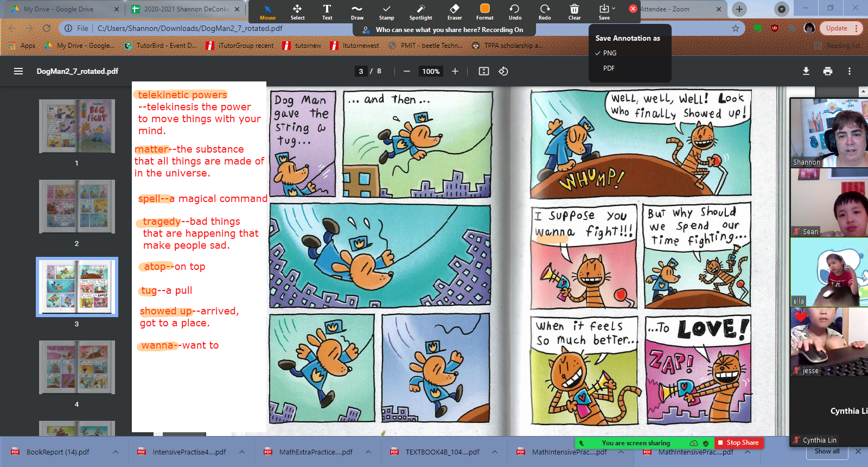
Task: Open the Apps bookmarks shortcut
Action: click(22, 46)
